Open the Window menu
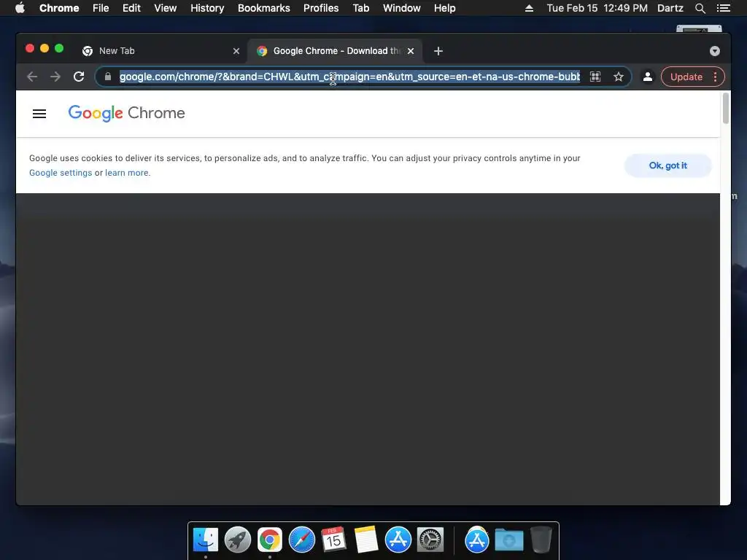Screen dimensions: 747x560 [402, 8]
